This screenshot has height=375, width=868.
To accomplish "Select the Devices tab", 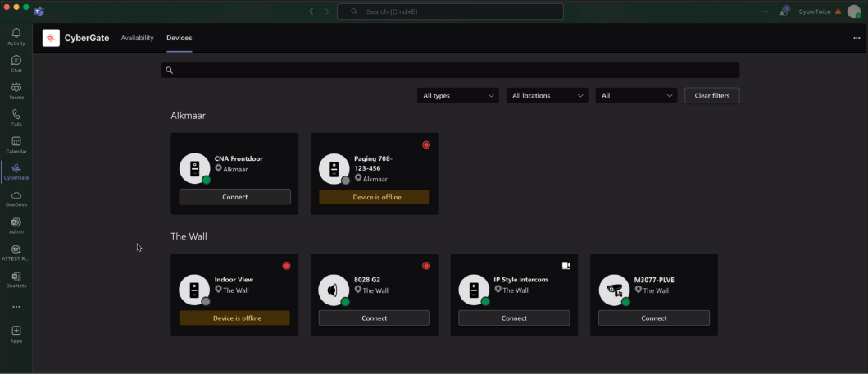I will [180, 38].
